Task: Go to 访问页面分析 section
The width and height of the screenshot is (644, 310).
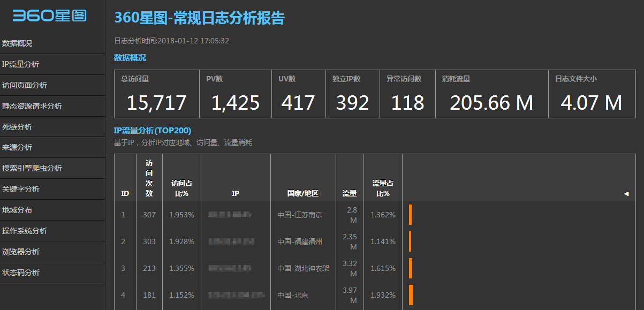Action: pyautogui.click(x=52, y=85)
